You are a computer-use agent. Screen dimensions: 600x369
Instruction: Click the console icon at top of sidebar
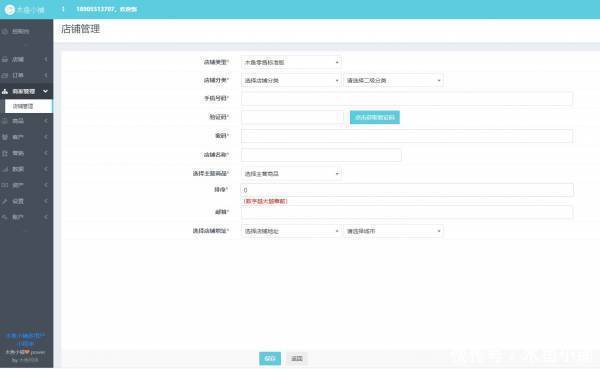(x=5, y=31)
